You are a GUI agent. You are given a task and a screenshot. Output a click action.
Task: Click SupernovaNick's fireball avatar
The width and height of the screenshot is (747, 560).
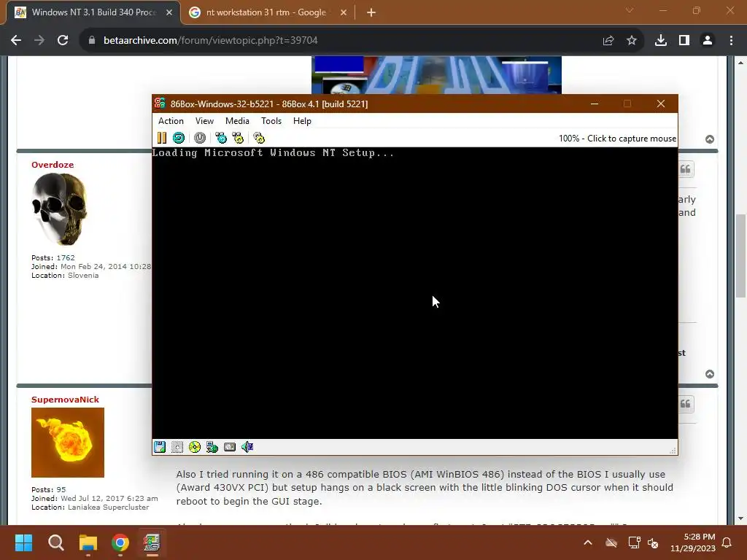[68, 443]
